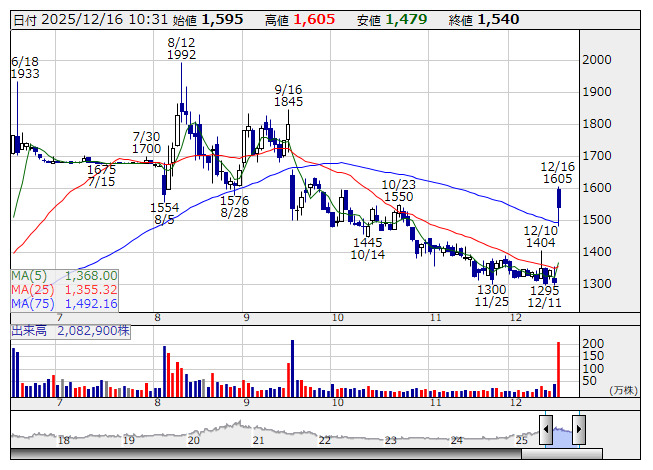Click the 出来高 2,082,900株 volume label
This screenshot has height=470, width=653.
coord(70,331)
